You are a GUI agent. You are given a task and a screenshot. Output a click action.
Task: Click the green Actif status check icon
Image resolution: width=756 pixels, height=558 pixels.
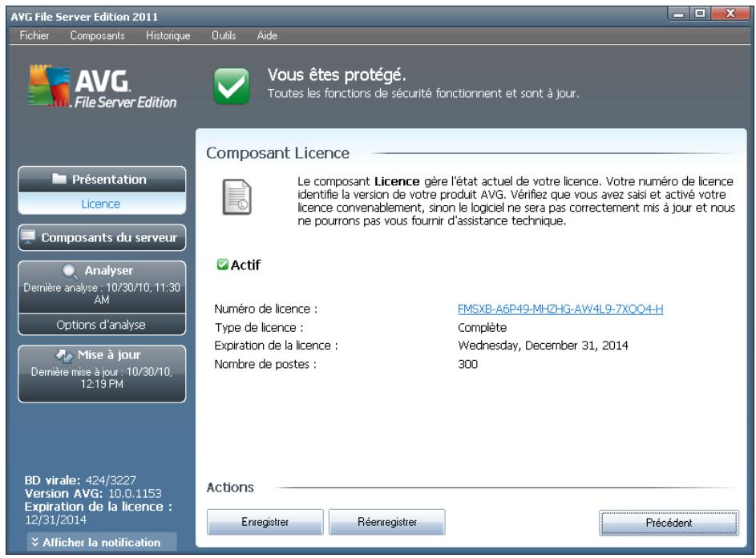pyautogui.click(x=222, y=265)
